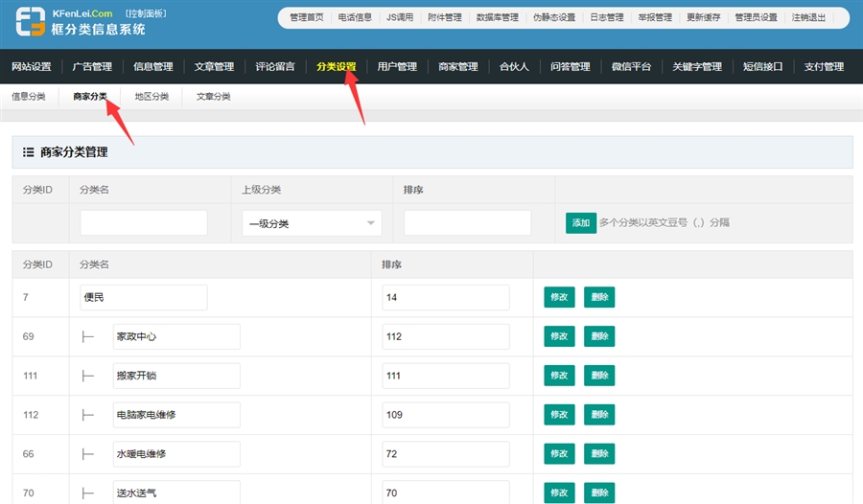Click the list icon beside 商家分类管理
The image size is (863, 504).
coord(29,152)
